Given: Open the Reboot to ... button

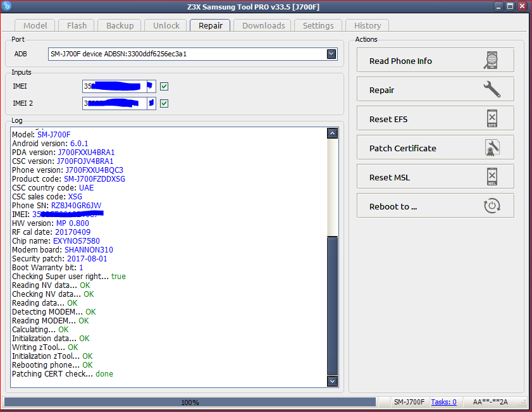Looking at the screenshot, I should point(435,206).
